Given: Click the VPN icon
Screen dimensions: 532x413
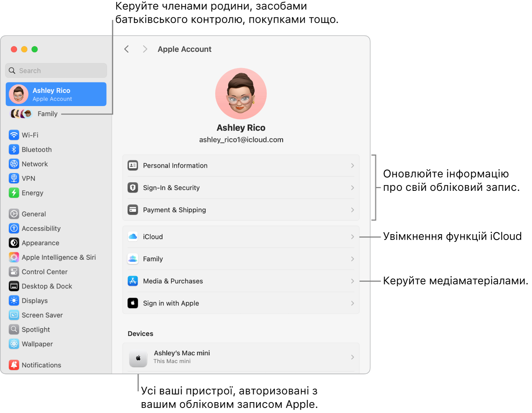Looking at the screenshot, I should pyautogui.click(x=14, y=178).
